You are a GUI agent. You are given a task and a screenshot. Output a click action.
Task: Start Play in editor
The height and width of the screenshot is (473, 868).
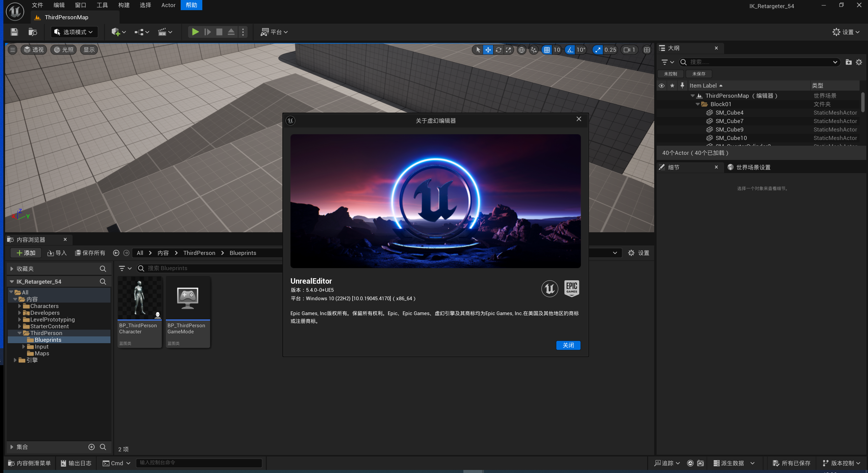click(195, 32)
